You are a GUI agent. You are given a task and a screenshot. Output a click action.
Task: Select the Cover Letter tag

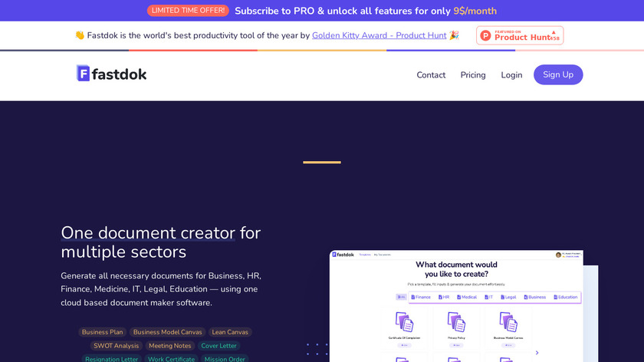[x=219, y=346]
